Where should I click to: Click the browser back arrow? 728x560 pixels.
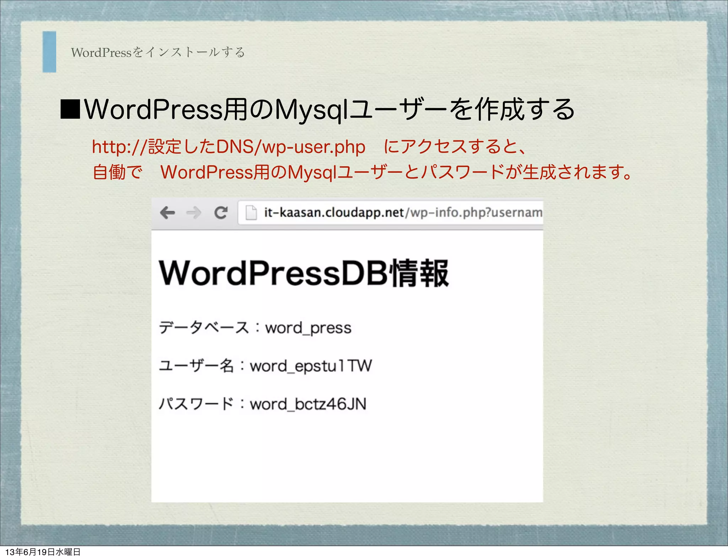point(167,213)
